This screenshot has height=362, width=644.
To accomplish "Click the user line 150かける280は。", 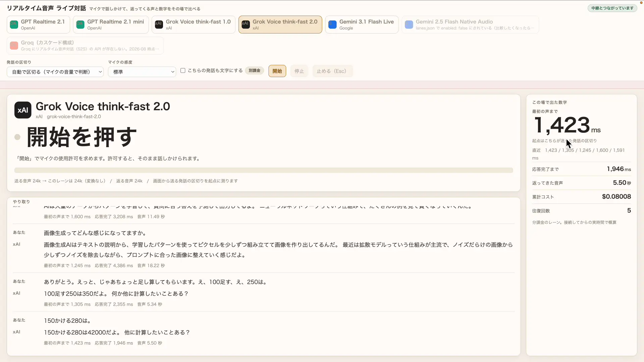I will pyautogui.click(x=68, y=321).
